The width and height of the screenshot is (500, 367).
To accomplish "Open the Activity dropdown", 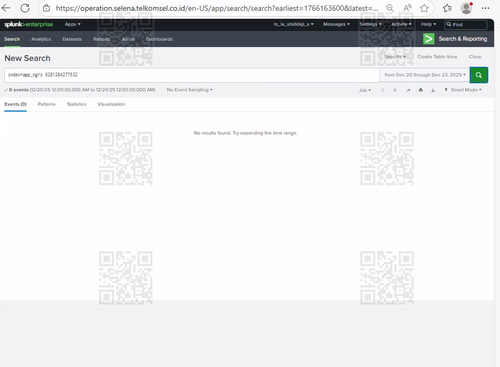I will click(x=401, y=24).
